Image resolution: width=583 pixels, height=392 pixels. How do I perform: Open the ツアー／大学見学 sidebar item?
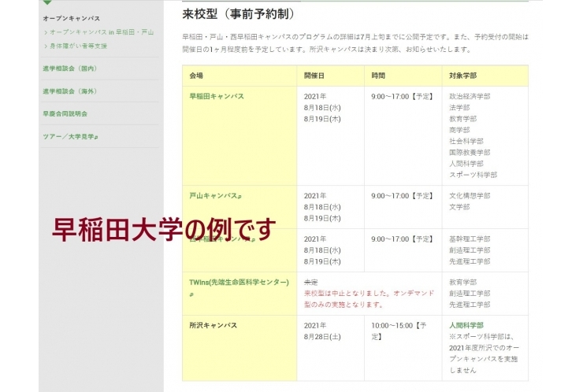69,136
